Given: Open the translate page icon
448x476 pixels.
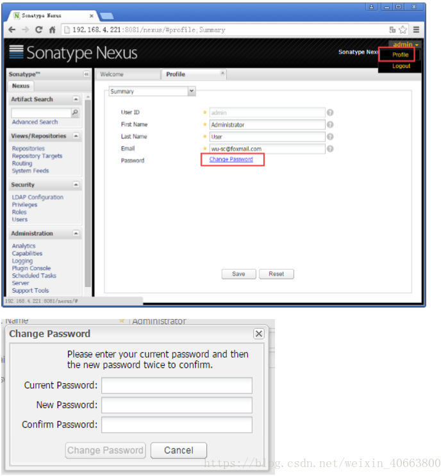Looking at the screenshot, I should point(392,29).
